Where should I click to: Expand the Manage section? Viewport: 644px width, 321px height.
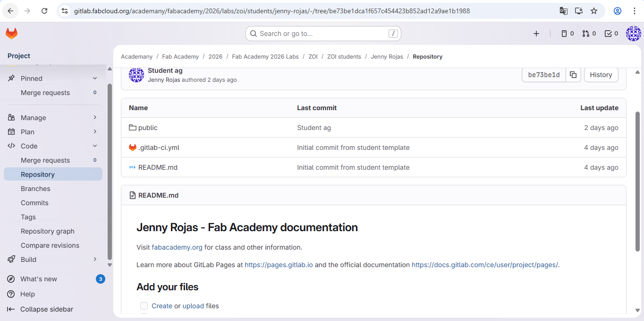(93, 117)
